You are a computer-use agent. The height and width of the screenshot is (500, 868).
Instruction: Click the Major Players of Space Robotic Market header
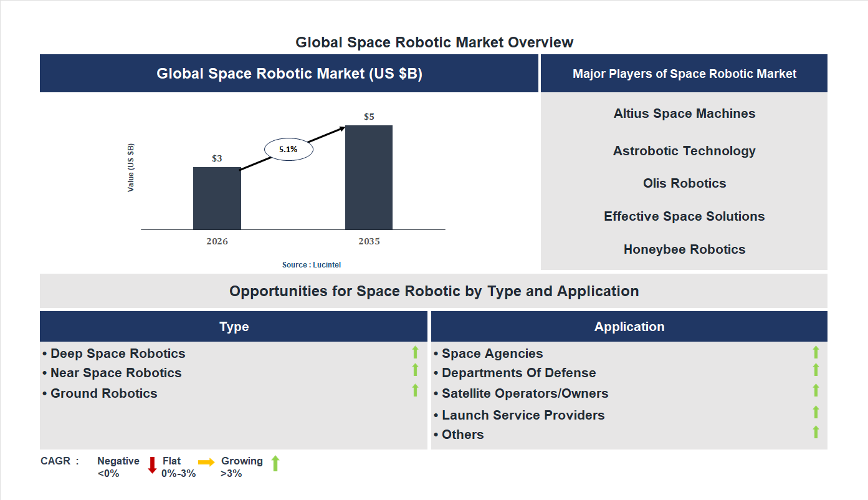pyautogui.click(x=684, y=74)
